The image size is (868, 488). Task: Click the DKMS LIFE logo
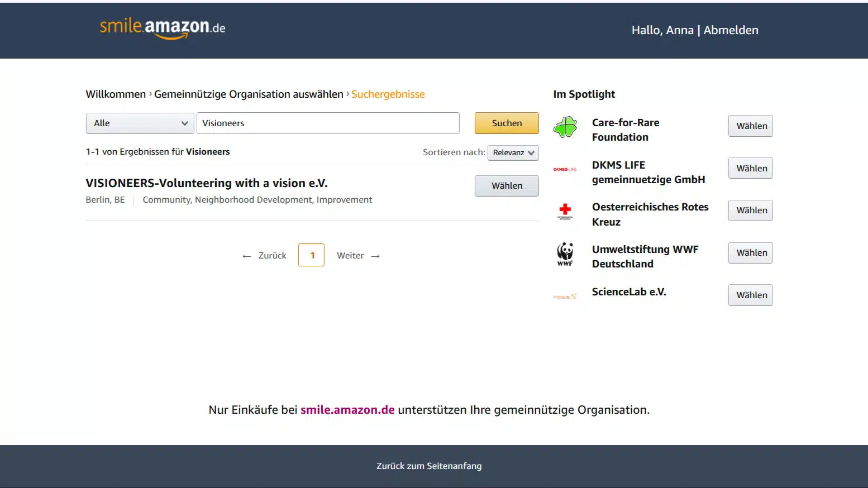point(565,169)
